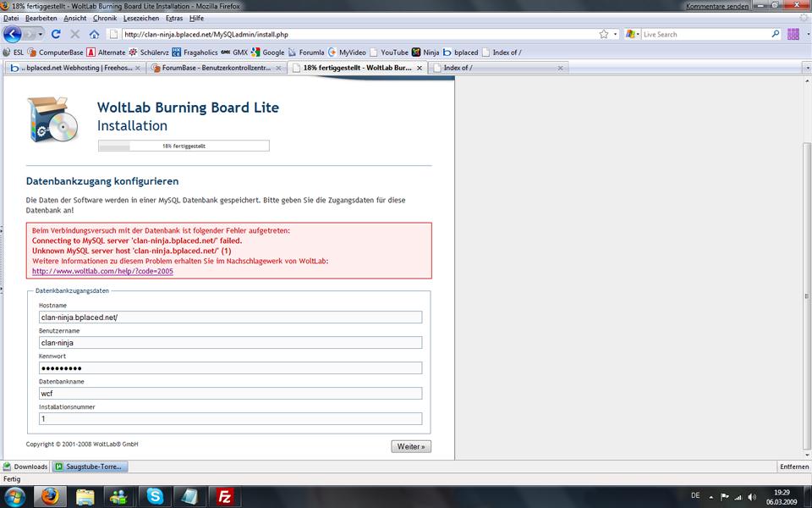Open the Ninja bookmark
This screenshot has width=812, height=508.
pyautogui.click(x=425, y=52)
